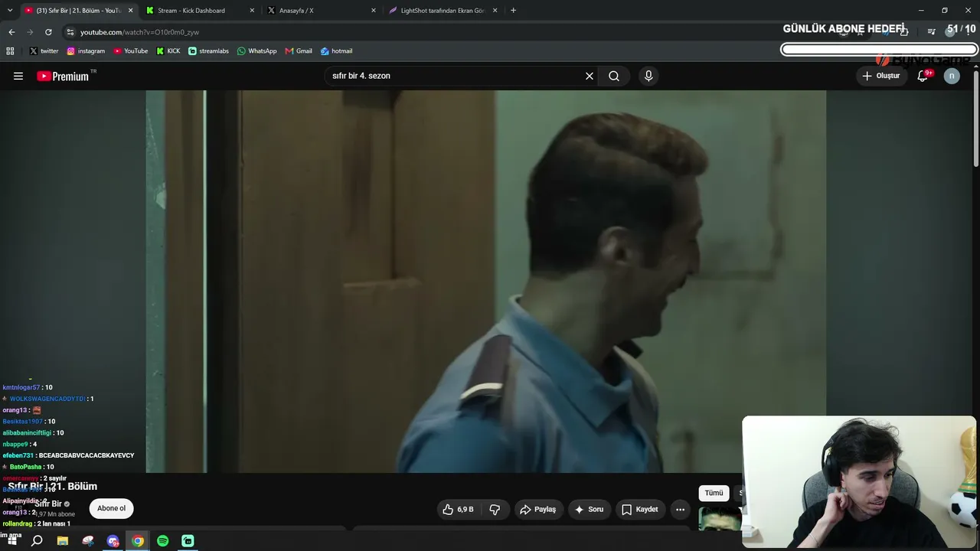Close the LightShot tab
The height and width of the screenshot is (551, 980).
click(x=495, y=10)
